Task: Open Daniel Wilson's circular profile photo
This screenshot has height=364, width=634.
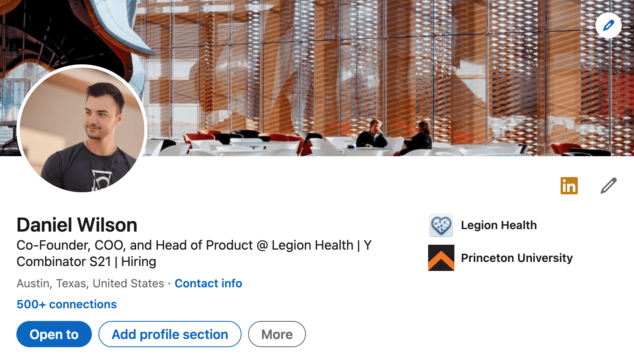Action: pos(82,128)
